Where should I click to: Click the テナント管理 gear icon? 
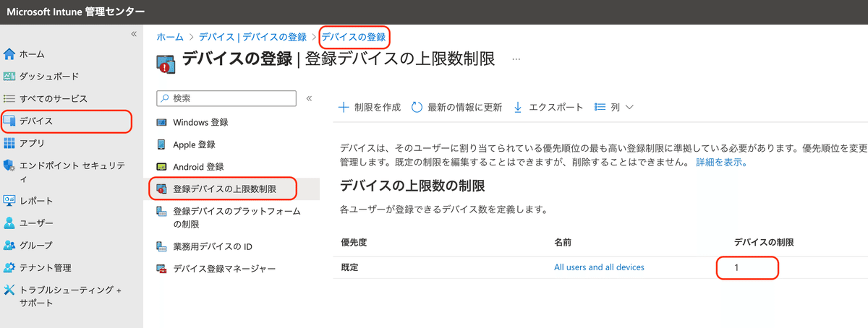(x=9, y=267)
